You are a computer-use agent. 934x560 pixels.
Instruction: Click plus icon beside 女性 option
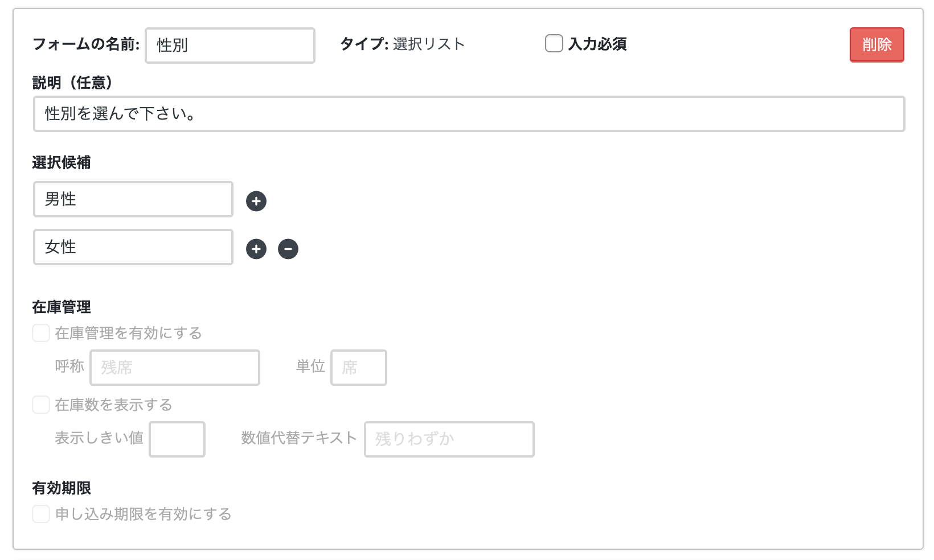[256, 249]
